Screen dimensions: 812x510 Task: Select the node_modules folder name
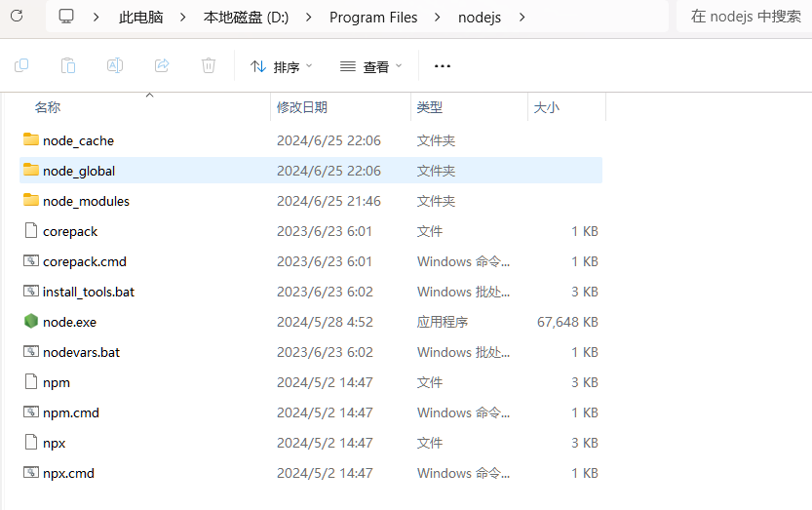[86, 201]
